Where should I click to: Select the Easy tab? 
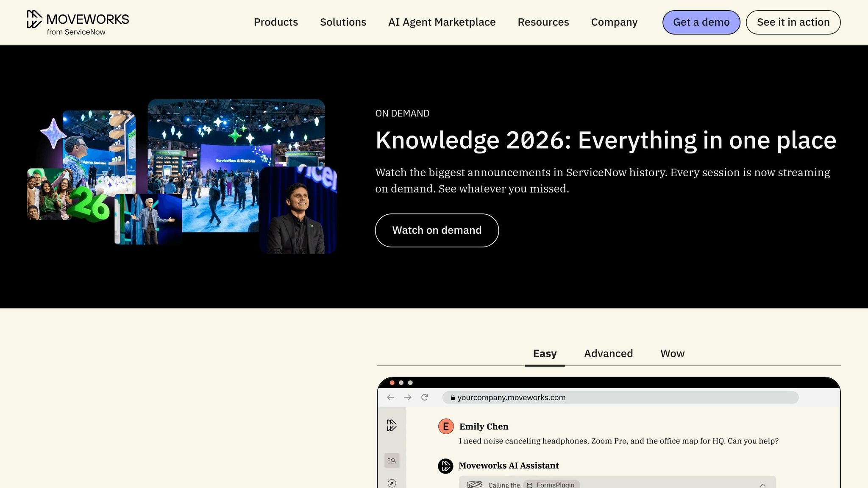coord(545,354)
